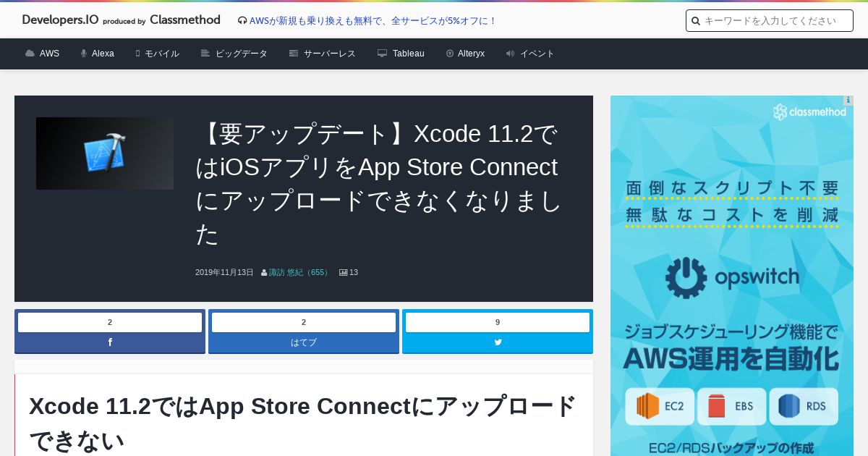
Task: Click the ad info icon on the banner
Action: click(x=848, y=101)
